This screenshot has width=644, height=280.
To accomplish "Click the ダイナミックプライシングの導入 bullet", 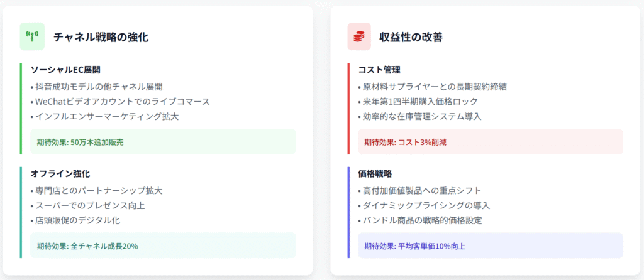I will point(426,205).
